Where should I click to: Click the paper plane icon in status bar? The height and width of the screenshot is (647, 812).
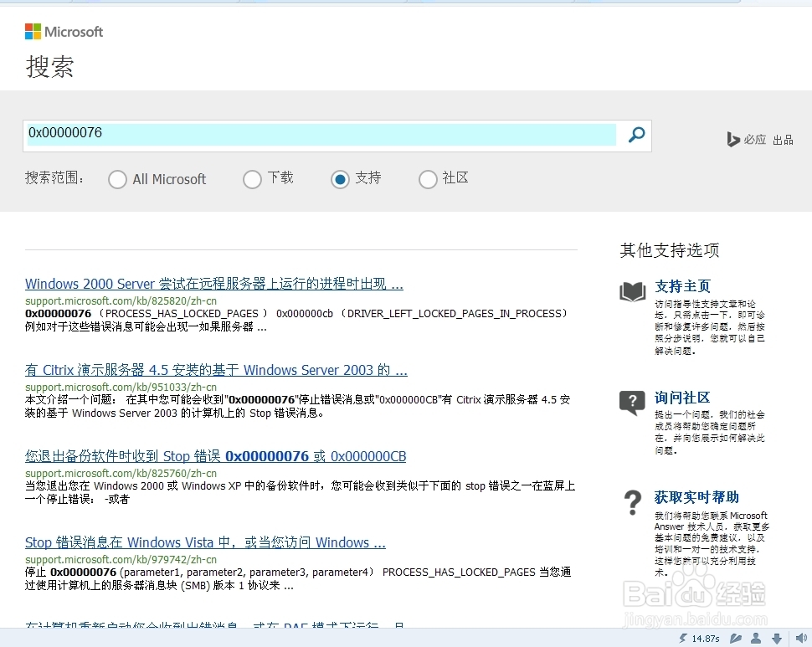[735, 638]
